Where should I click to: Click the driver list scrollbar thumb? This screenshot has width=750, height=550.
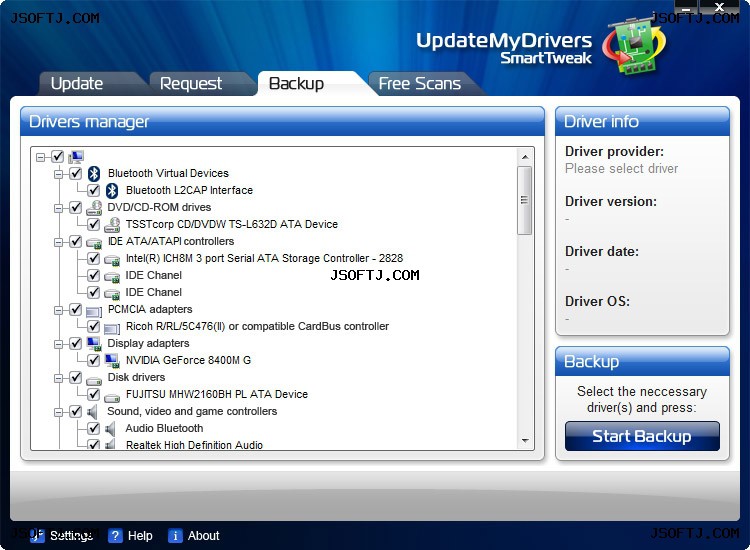(x=525, y=200)
